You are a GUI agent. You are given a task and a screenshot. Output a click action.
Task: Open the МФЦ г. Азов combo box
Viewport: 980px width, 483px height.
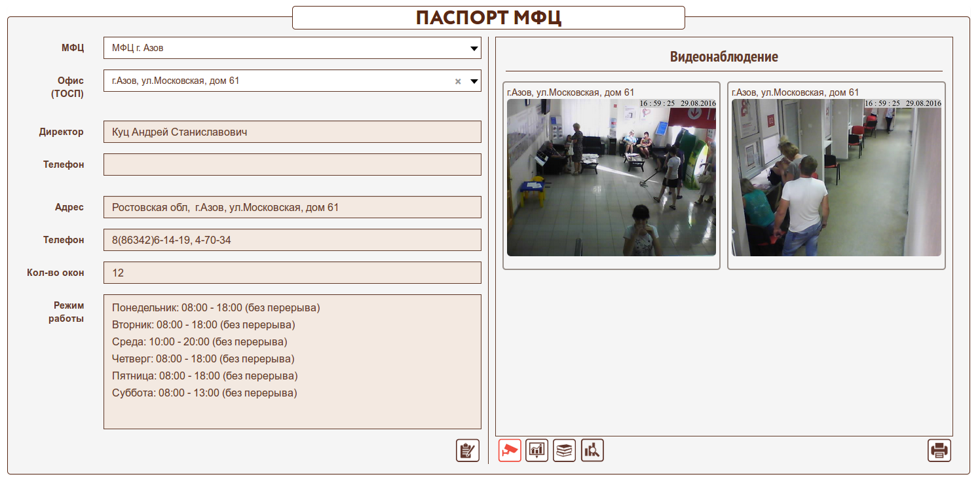282,48
